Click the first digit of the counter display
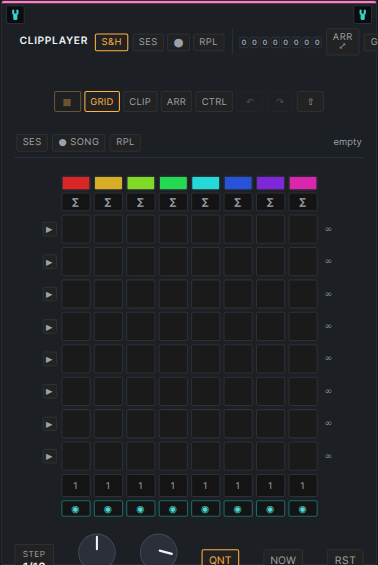The height and width of the screenshot is (565, 378). (x=244, y=43)
